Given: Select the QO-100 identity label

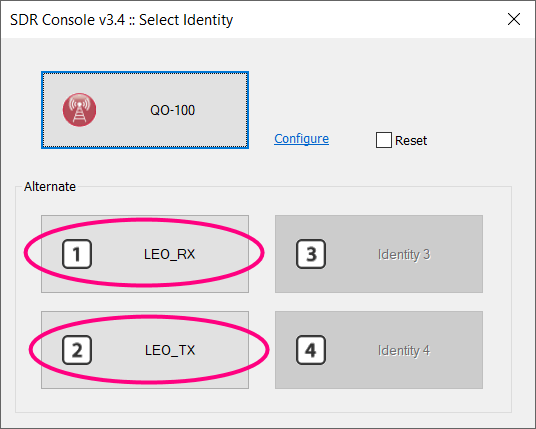Looking at the screenshot, I should [172, 110].
